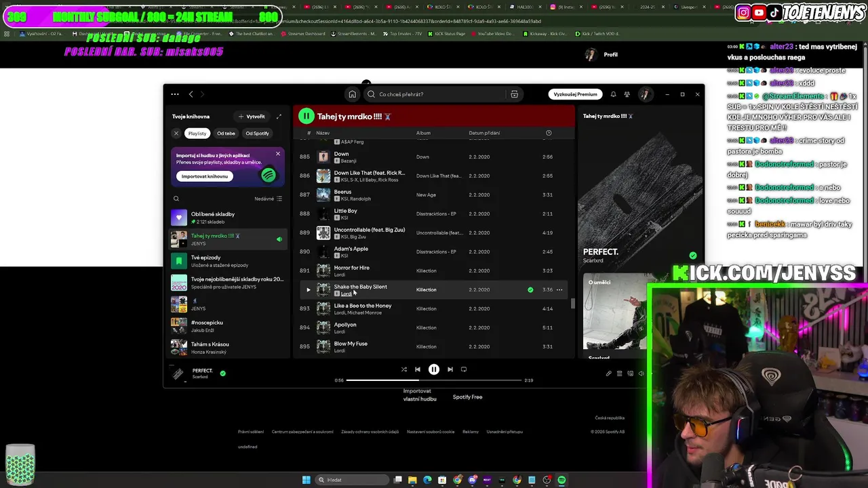The width and height of the screenshot is (868, 488).
Task: Select Playlisty filter chip
Action: coord(197,134)
